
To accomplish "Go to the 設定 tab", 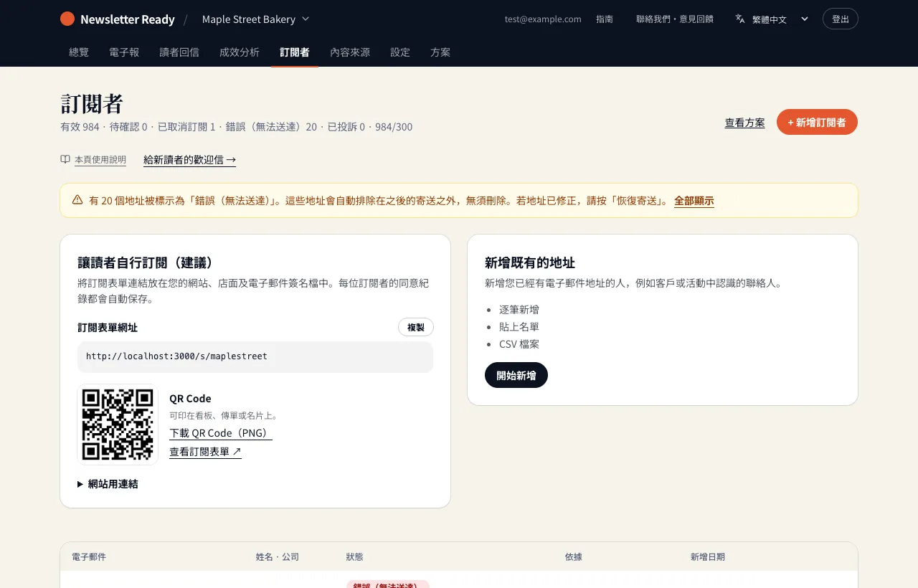I will coord(400,52).
